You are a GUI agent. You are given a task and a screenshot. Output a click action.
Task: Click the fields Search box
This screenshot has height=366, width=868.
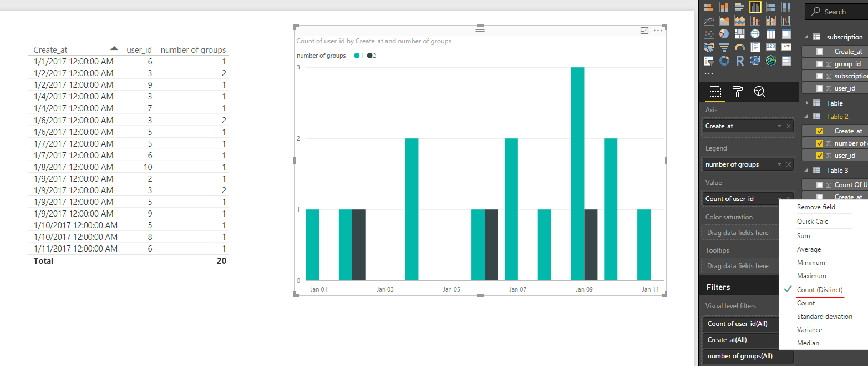point(836,12)
